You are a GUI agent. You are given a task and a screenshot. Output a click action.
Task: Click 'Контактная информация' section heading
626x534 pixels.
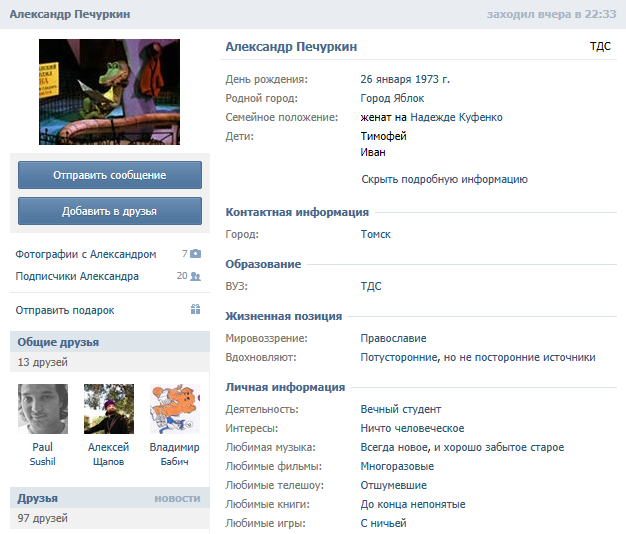click(297, 212)
